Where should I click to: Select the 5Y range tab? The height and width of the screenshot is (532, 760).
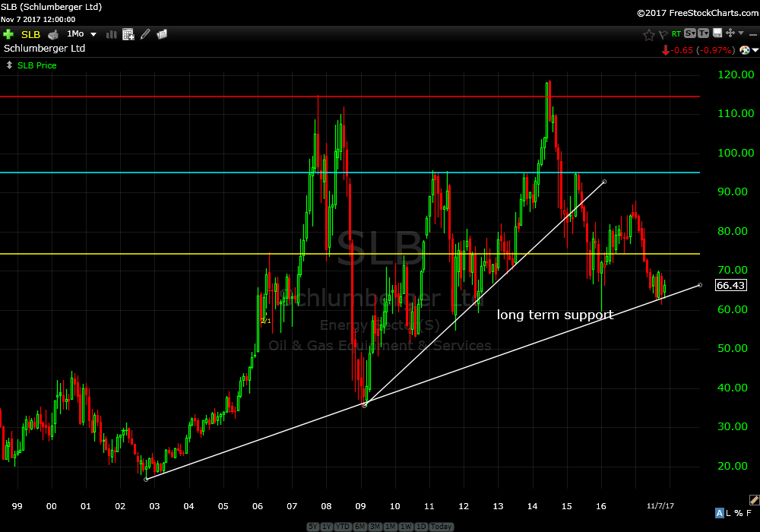pos(314,527)
